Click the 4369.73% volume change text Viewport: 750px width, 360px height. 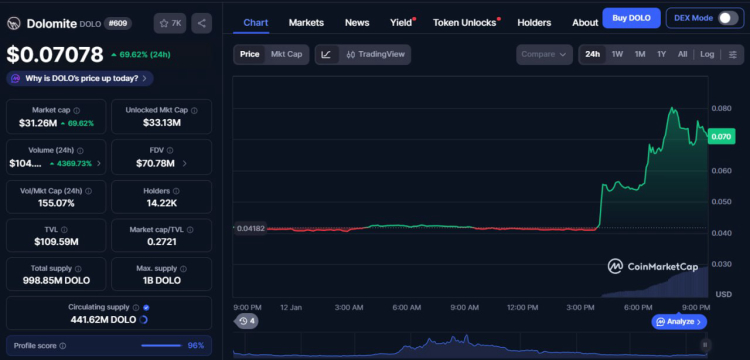pyautogui.click(x=75, y=164)
